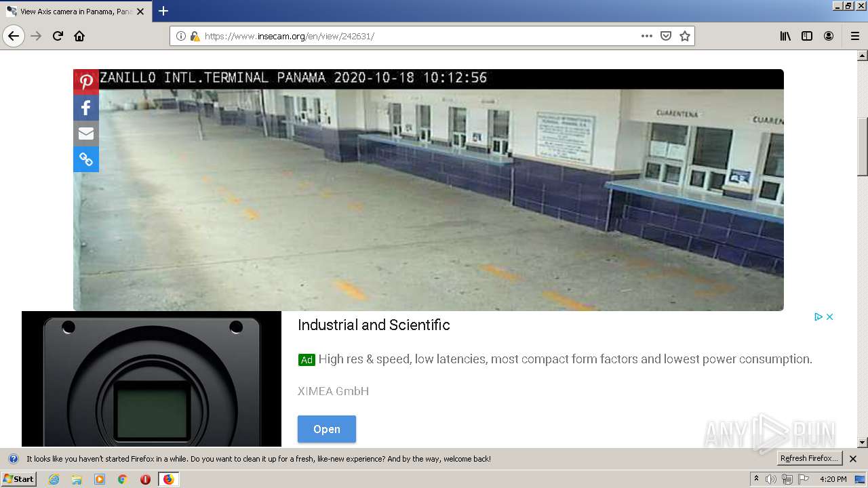Toggle the sidebar view
This screenshot has width=868, height=488.
pos(807,36)
